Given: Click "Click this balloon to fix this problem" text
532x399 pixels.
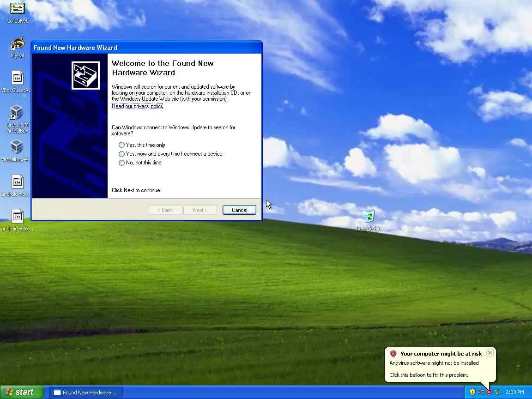Looking at the screenshot, I should (429, 375).
